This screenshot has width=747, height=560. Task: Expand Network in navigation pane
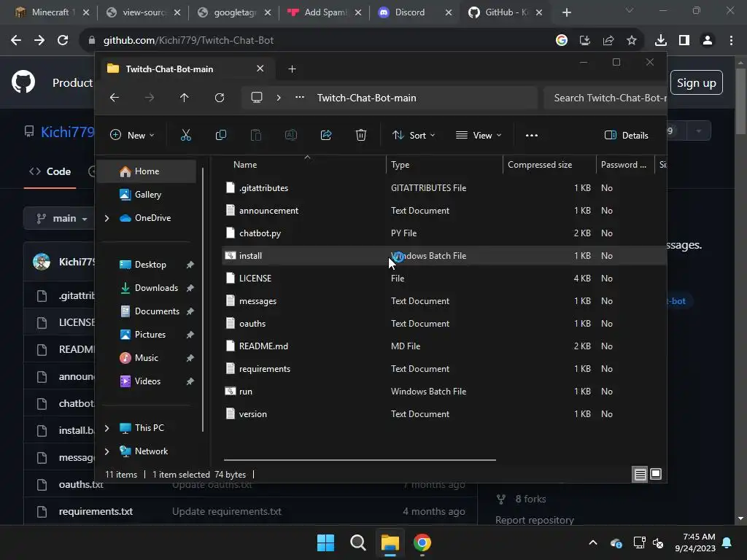click(x=107, y=451)
